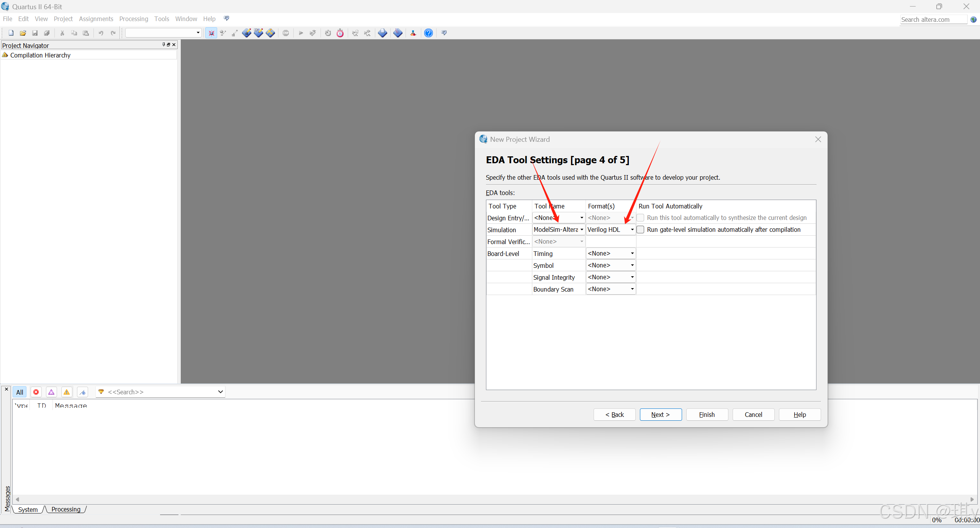The width and height of the screenshot is (980, 528).
Task: Switch to the Processing messages tab
Action: click(66, 509)
